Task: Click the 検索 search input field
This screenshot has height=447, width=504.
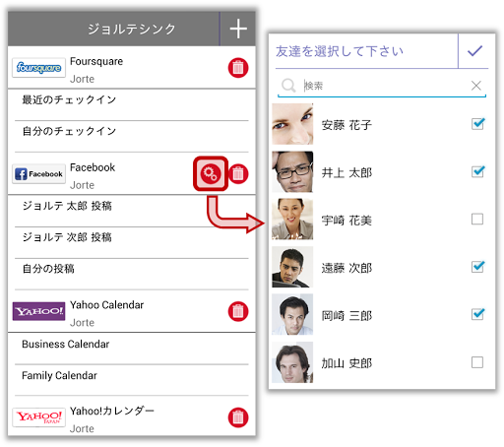Action: coord(386,86)
